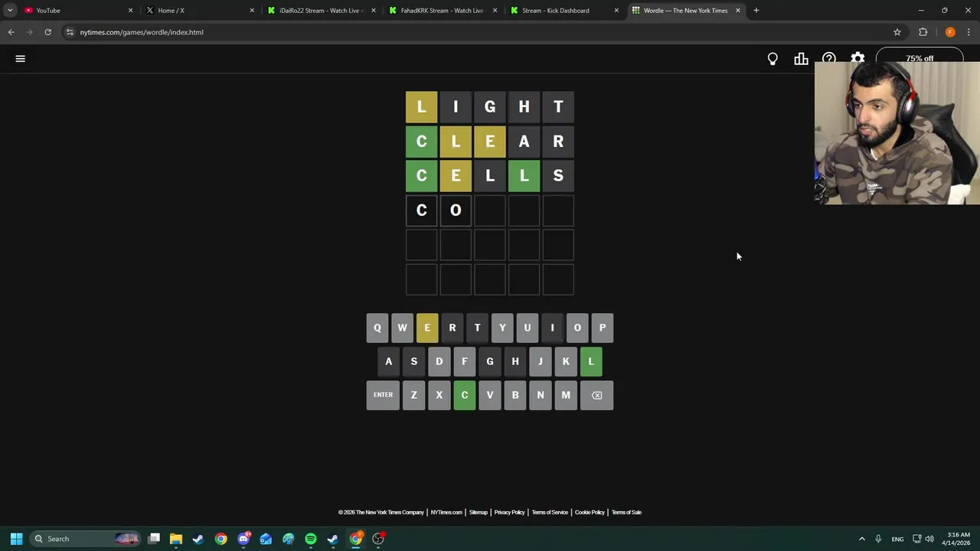Image resolution: width=980 pixels, height=551 pixels.
Task: Open the Cookie Policy footer link
Action: coord(590,512)
